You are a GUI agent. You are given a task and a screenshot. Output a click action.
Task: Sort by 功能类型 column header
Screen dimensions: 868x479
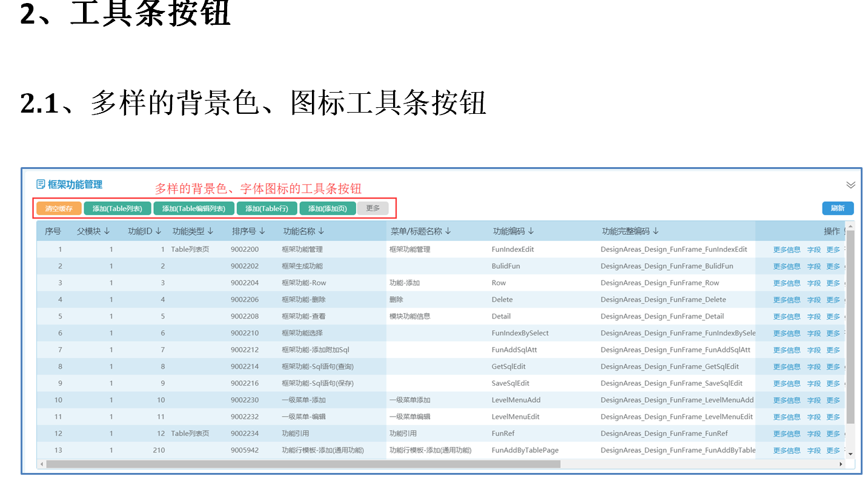point(193,231)
